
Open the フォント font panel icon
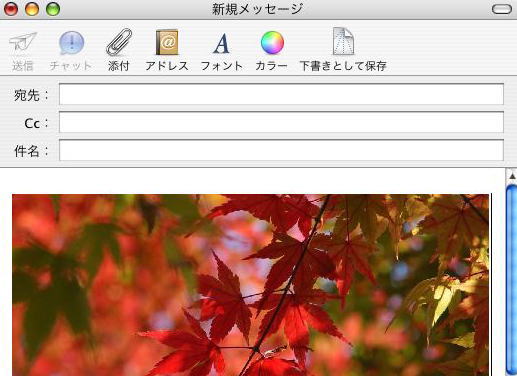222,43
